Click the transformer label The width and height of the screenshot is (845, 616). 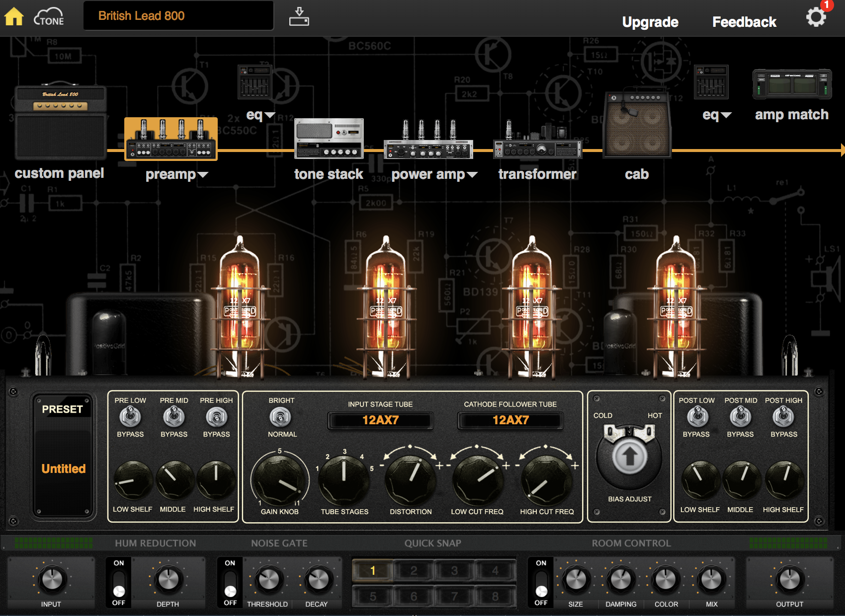click(x=537, y=174)
